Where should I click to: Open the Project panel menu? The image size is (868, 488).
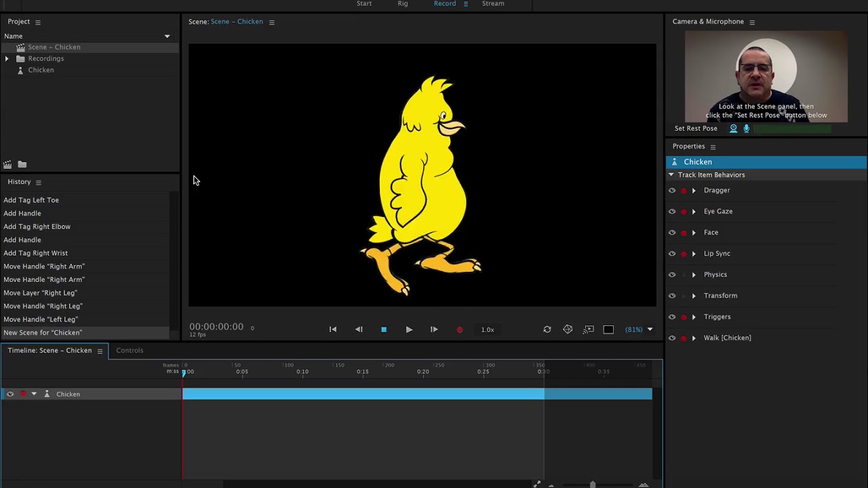[x=37, y=22]
